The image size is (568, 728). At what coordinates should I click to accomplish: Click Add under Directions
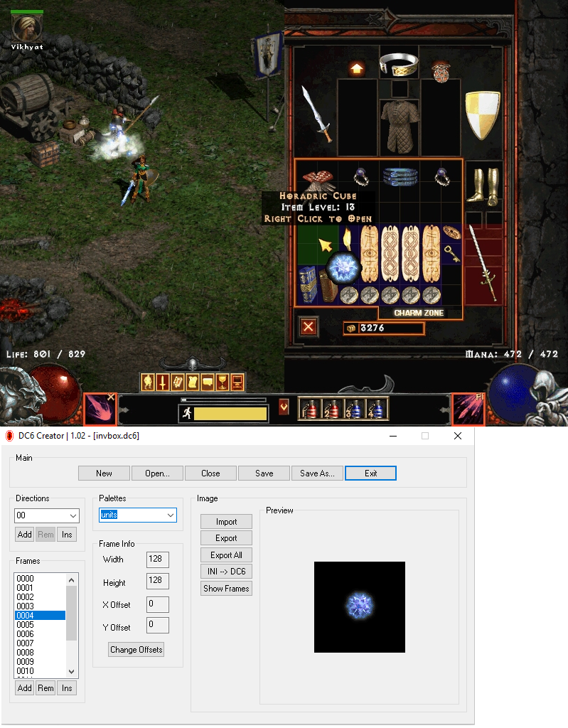click(x=25, y=535)
